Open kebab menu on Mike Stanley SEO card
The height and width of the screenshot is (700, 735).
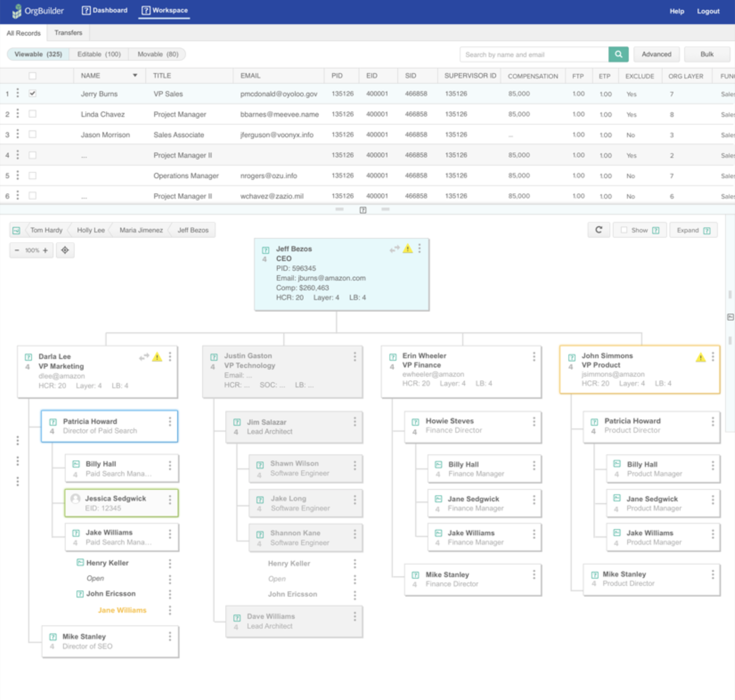(x=170, y=636)
